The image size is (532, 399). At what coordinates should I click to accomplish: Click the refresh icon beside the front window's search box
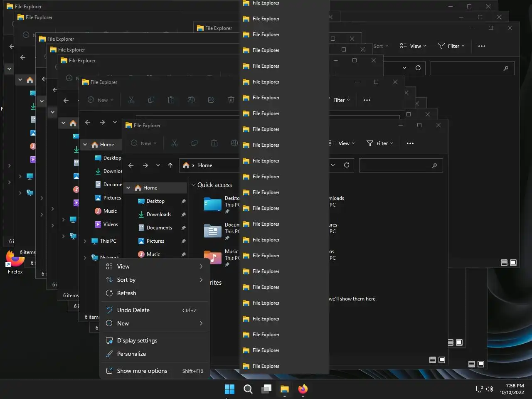pyautogui.click(x=347, y=165)
